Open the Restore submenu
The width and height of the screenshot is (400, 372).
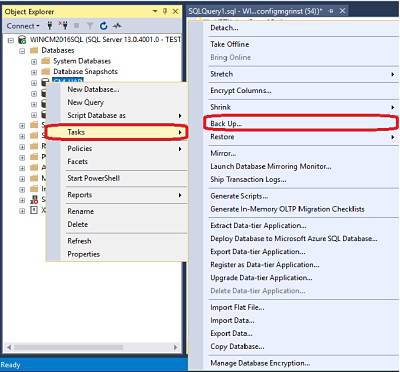301,137
